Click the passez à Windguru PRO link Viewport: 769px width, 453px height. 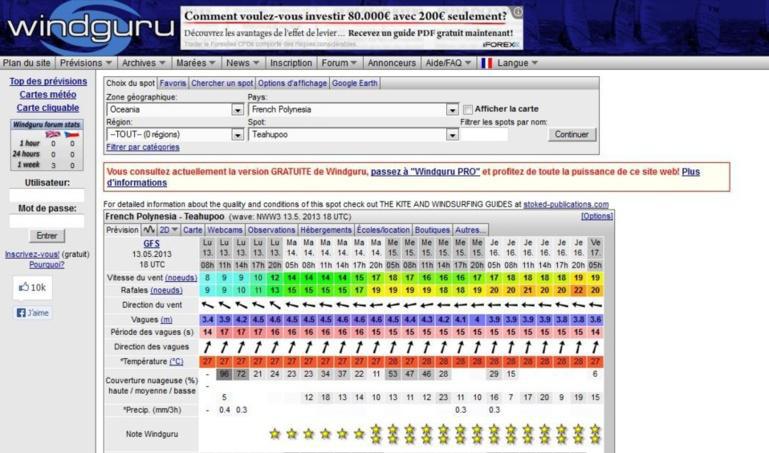(x=425, y=172)
